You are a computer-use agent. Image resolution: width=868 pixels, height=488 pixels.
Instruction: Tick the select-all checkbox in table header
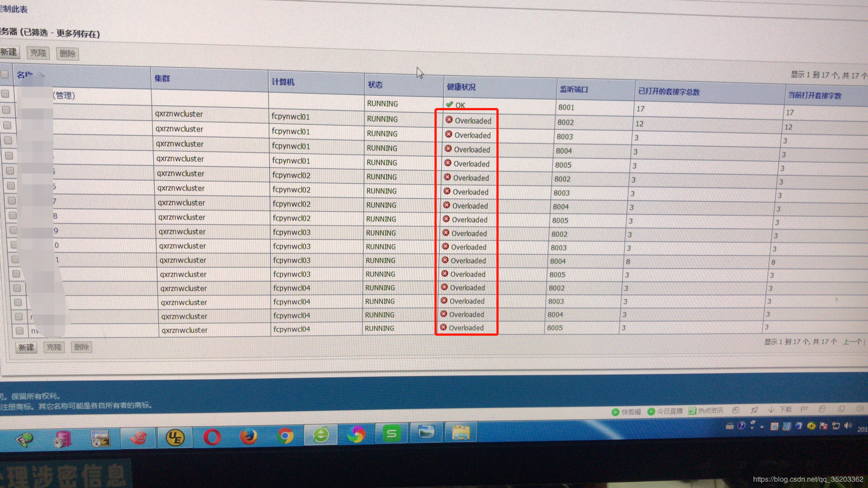(5, 75)
